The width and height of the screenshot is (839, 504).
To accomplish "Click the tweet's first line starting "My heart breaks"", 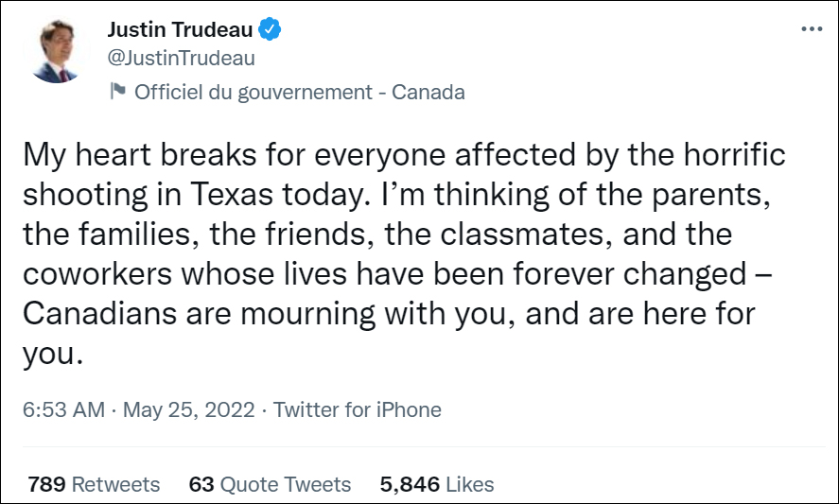I will 403,156.
